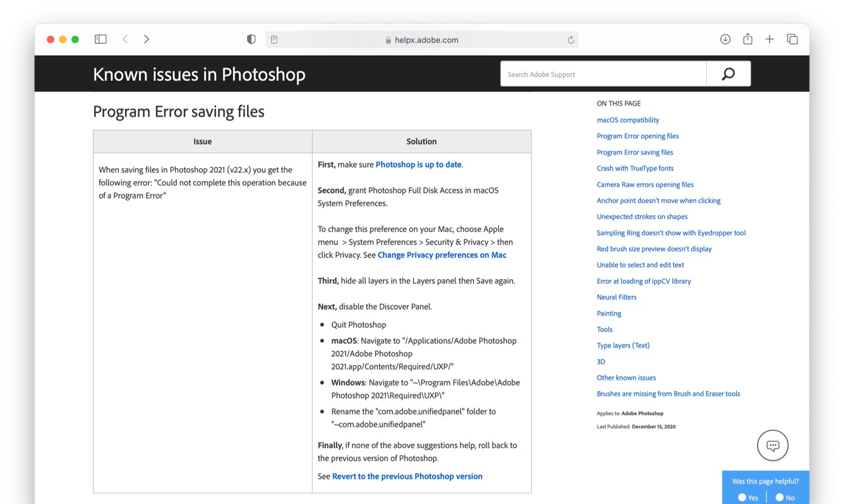Click Change Privacy preferences on Mac
Image resolution: width=844 pixels, height=504 pixels.
pos(442,254)
